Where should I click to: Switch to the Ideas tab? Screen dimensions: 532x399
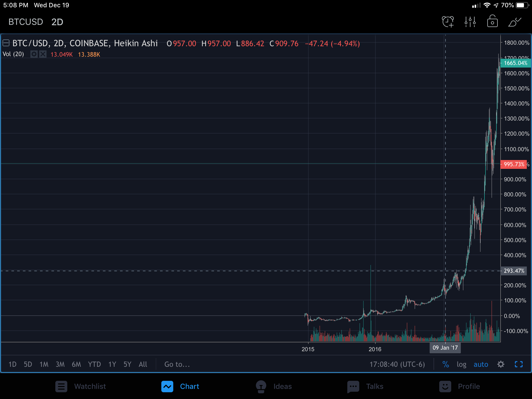(x=274, y=386)
